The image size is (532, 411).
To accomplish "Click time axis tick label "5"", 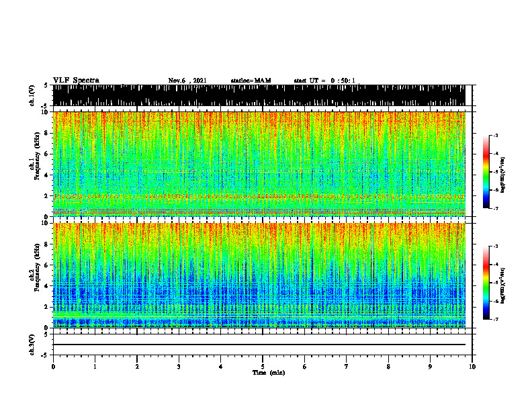I will click(263, 367).
